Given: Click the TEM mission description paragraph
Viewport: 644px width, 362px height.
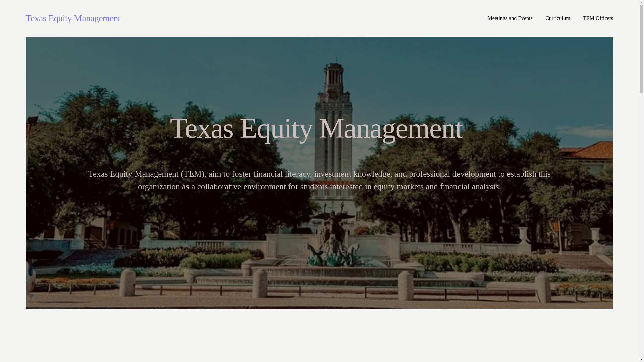Looking at the screenshot, I should (319, 180).
